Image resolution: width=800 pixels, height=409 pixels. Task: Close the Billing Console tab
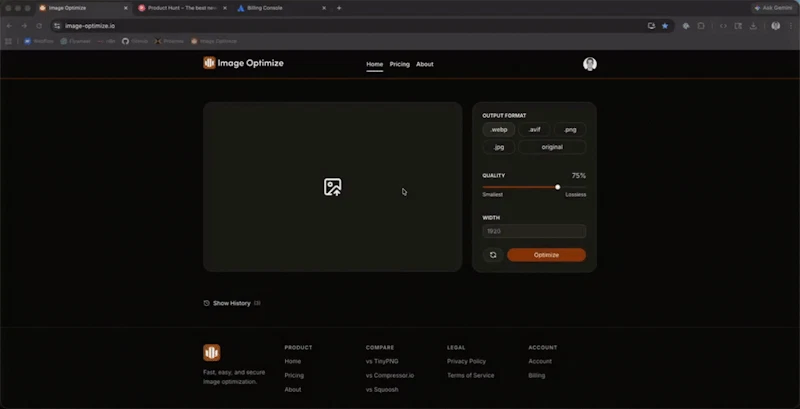(324, 8)
